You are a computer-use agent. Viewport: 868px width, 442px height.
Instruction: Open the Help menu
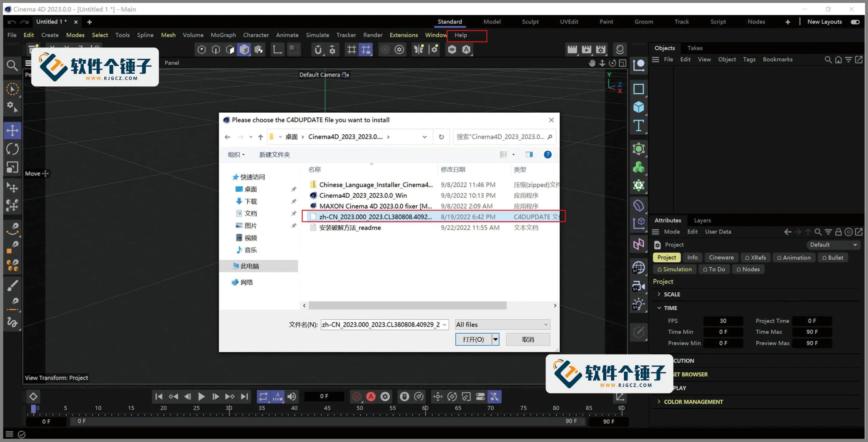[460, 35]
